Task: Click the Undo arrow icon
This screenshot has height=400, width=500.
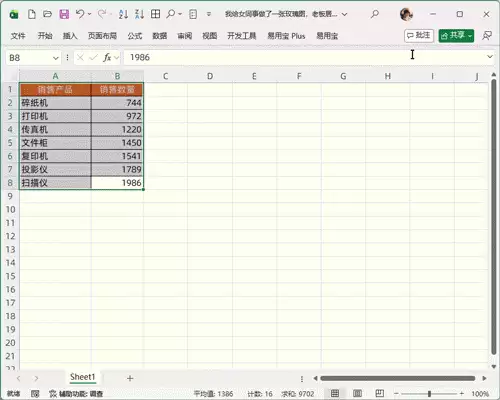Action: [x=80, y=14]
